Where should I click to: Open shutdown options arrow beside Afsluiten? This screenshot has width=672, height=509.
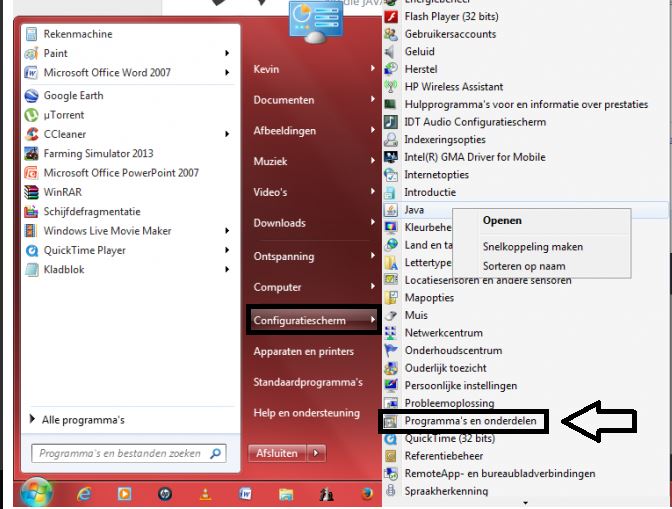tap(316, 453)
